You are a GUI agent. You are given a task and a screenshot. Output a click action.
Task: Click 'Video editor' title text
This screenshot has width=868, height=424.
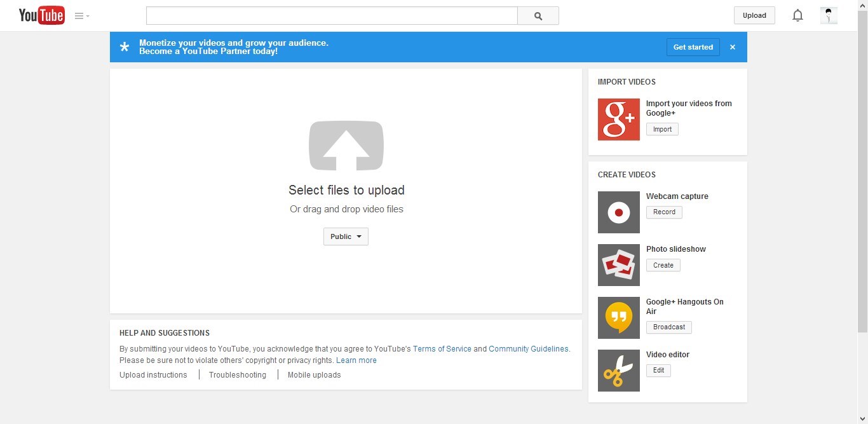pos(668,355)
